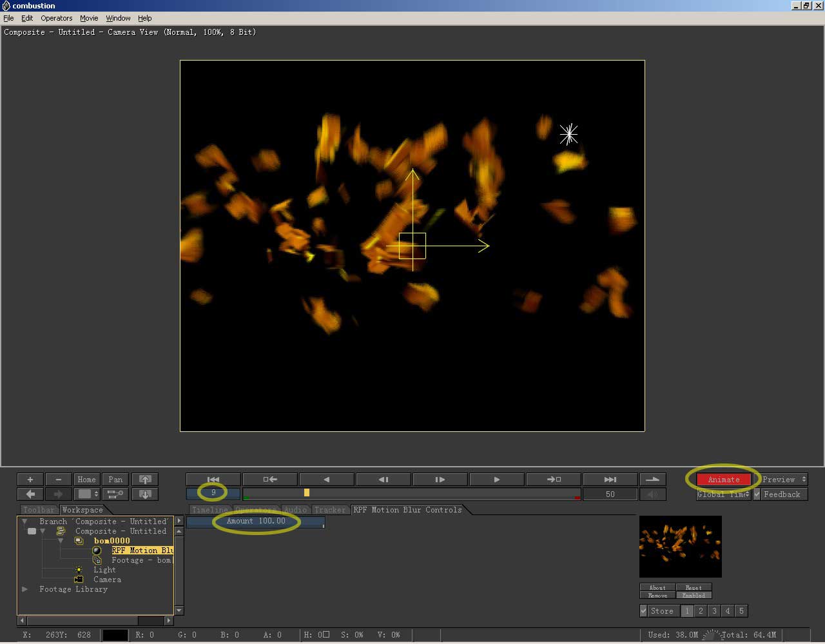The image size is (825, 644).
Task: Toggle the Feedback checkbox
Action: (757, 494)
